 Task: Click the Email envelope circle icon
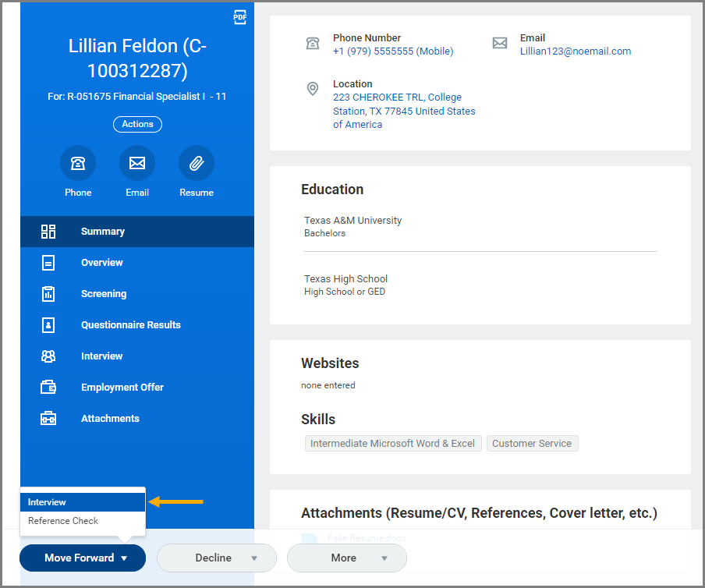coord(137,163)
